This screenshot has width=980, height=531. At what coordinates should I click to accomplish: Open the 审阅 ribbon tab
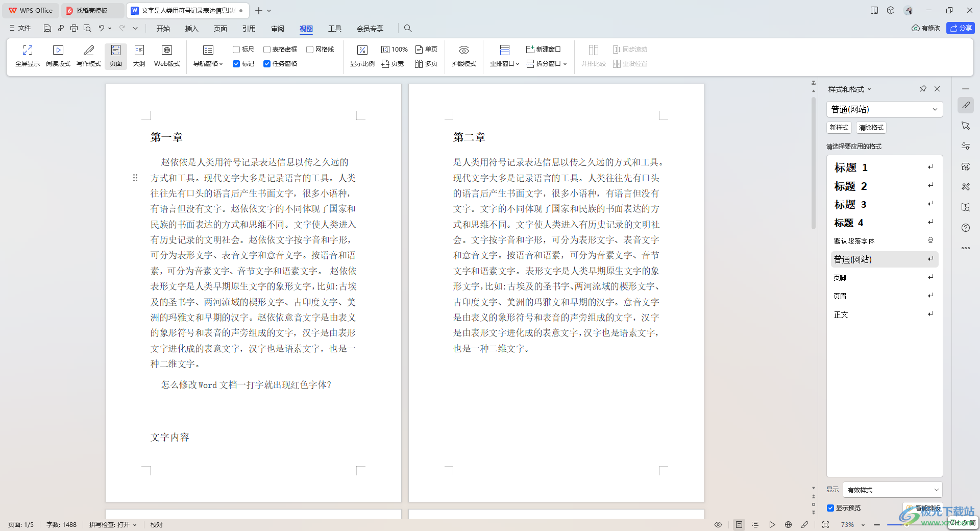278,28
